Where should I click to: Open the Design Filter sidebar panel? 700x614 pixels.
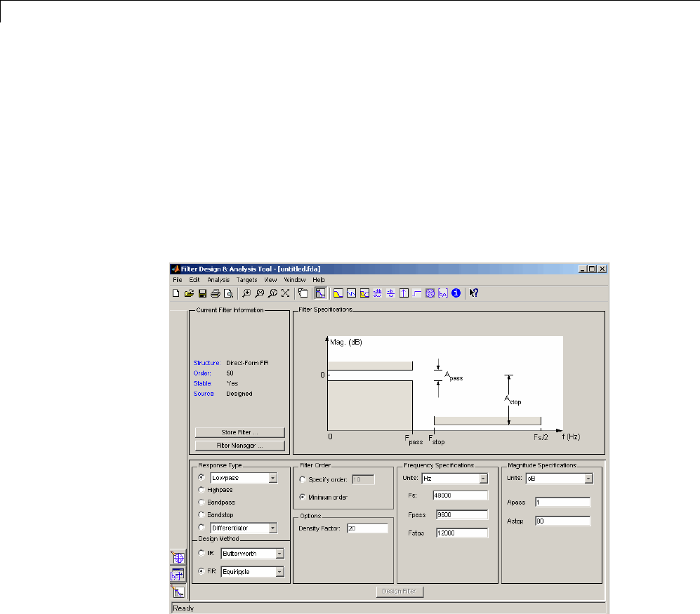(178, 592)
